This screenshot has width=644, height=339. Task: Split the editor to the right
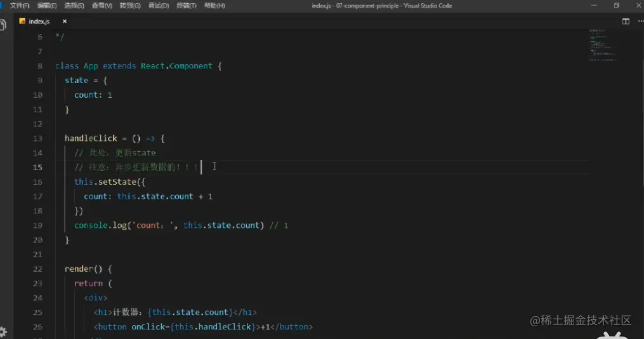tap(626, 22)
